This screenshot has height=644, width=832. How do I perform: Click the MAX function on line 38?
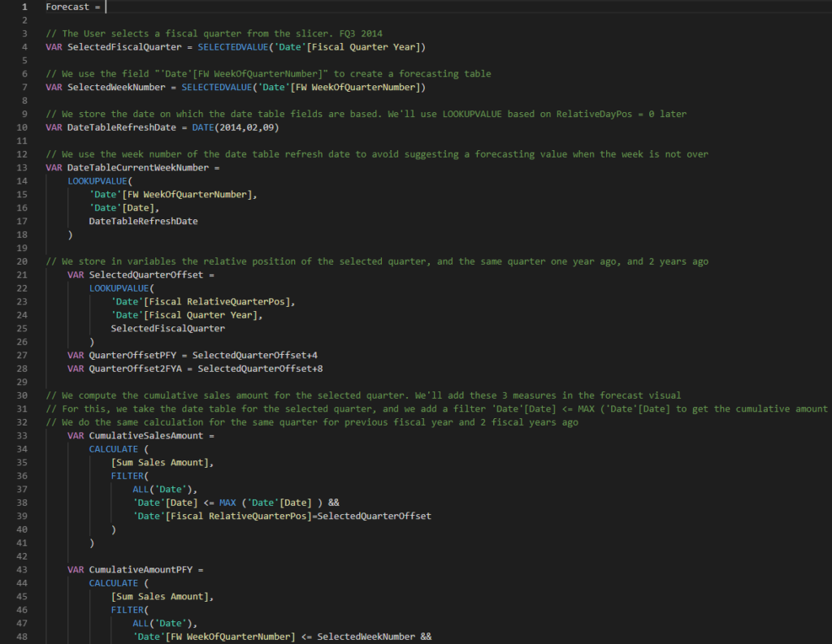pos(227,502)
